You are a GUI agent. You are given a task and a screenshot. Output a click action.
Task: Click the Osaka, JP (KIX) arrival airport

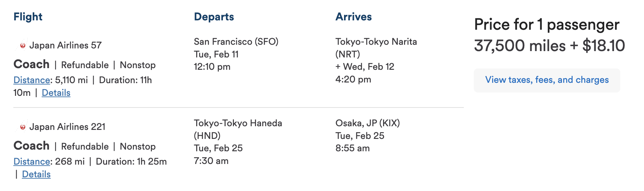point(367,123)
